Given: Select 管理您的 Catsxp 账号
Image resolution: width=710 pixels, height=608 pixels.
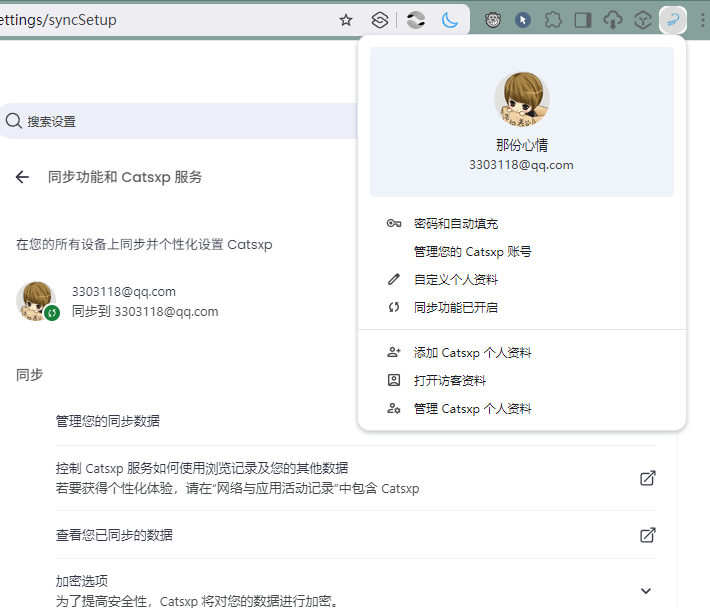Looking at the screenshot, I should (522, 252).
